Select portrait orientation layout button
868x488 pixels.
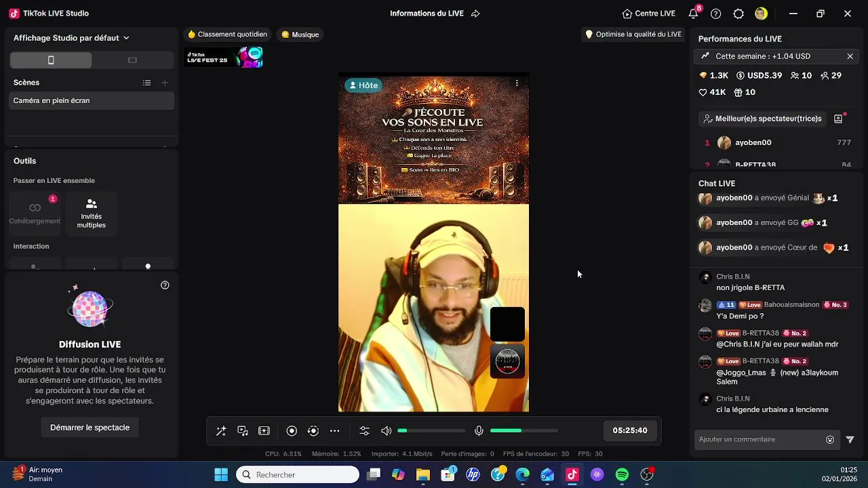[x=51, y=60]
